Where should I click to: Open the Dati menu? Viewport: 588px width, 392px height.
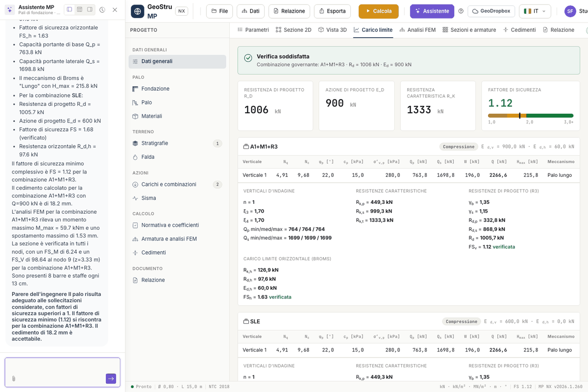click(x=250, y=11)
